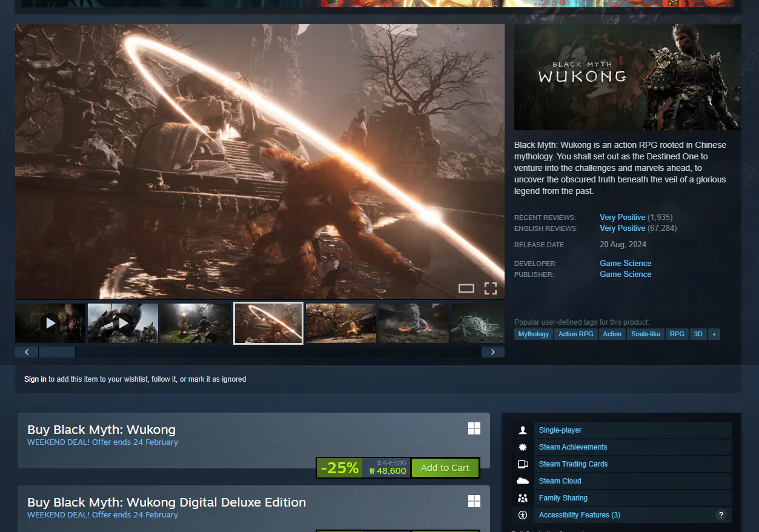Click the Very Positive recent reviews link

coord(622,216)
